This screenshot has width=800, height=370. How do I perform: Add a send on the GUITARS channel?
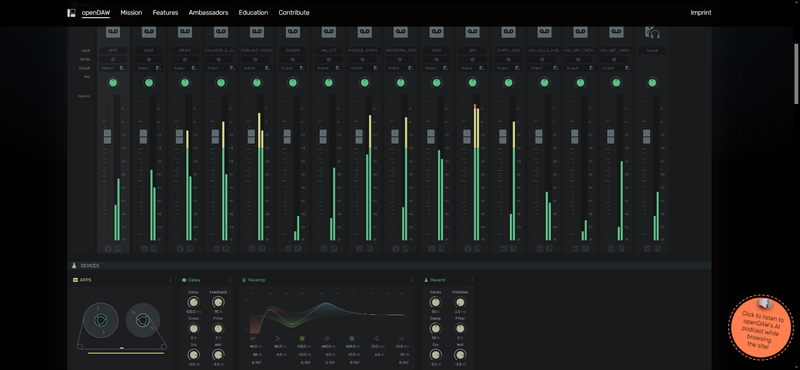(x=292, y=59)
